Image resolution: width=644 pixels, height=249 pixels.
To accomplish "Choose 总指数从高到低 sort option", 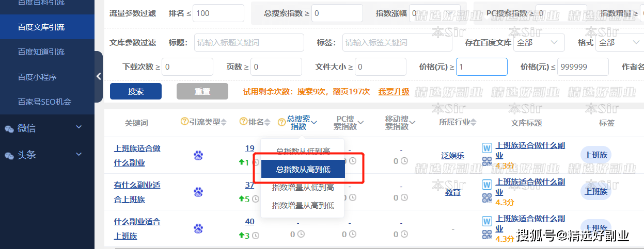I will [303, 169].
